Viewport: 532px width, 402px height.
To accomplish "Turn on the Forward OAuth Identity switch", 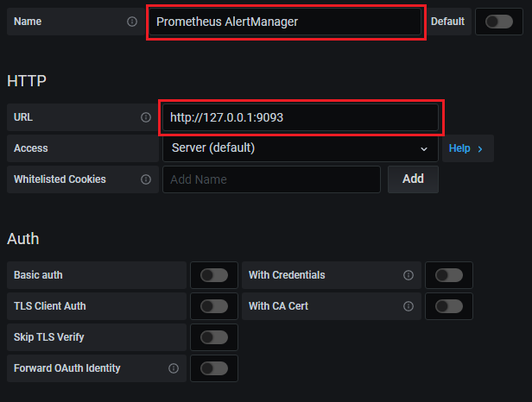I will tap(214, 368).
